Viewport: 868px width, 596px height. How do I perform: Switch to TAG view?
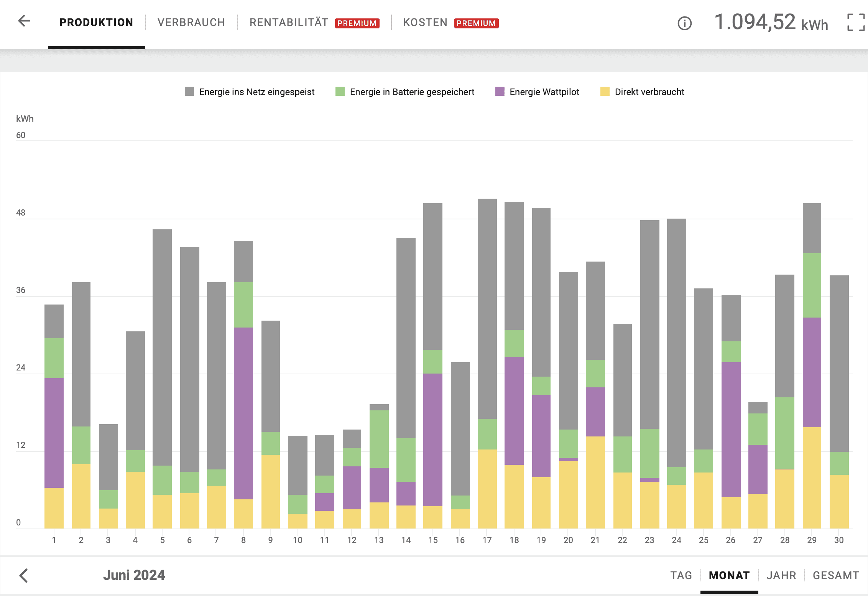pos(681,575)
